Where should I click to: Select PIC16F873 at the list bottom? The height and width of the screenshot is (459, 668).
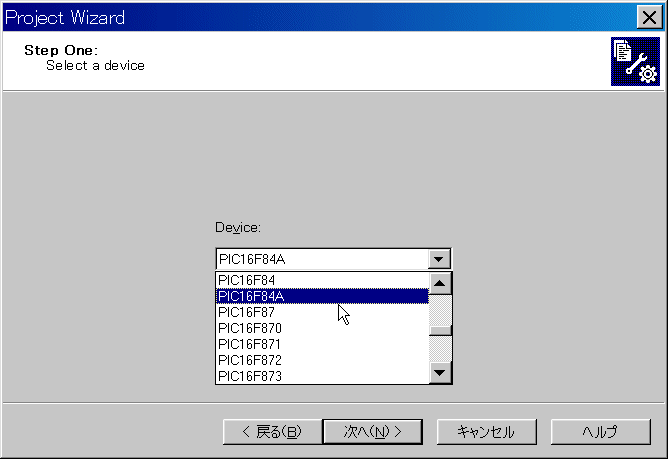coord(322,376)
